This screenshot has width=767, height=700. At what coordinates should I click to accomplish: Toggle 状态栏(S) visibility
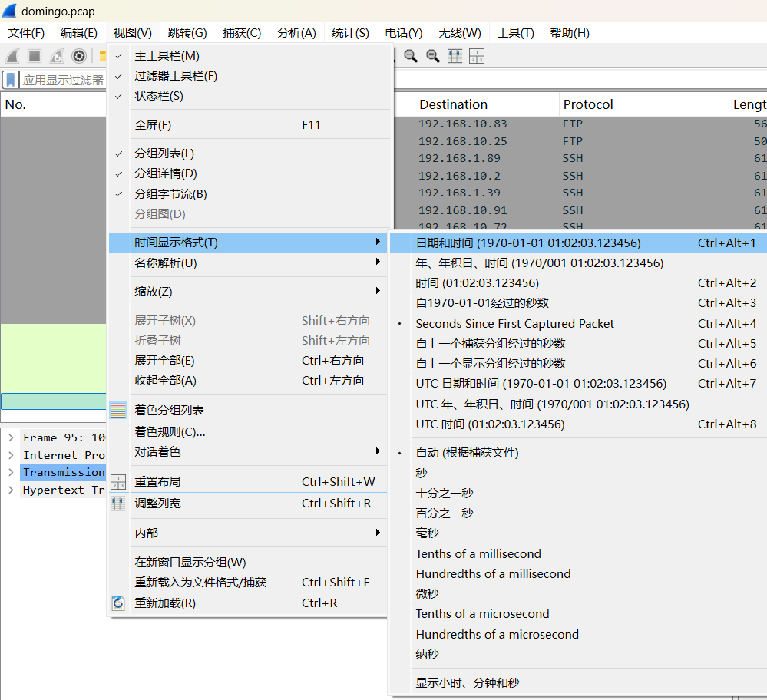click(250, 97)
